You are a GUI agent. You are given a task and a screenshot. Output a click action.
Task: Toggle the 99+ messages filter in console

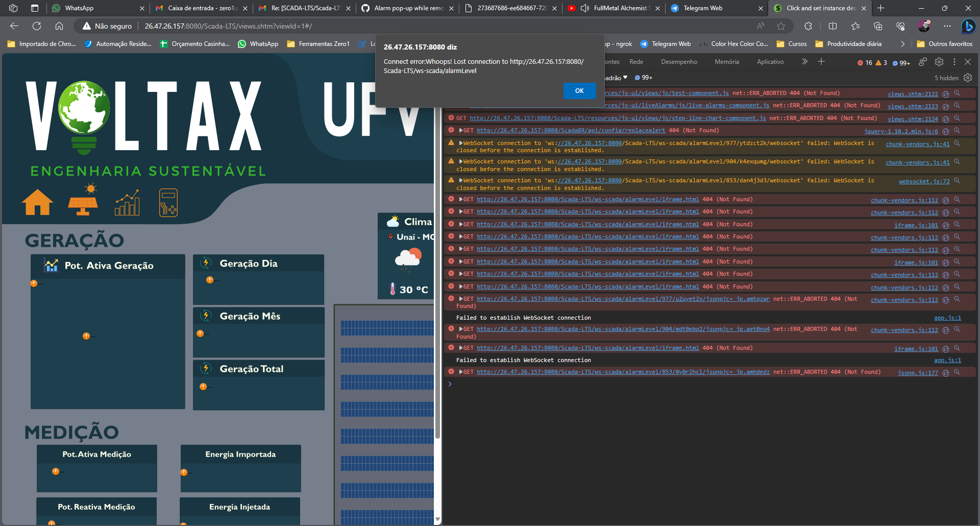643,78
